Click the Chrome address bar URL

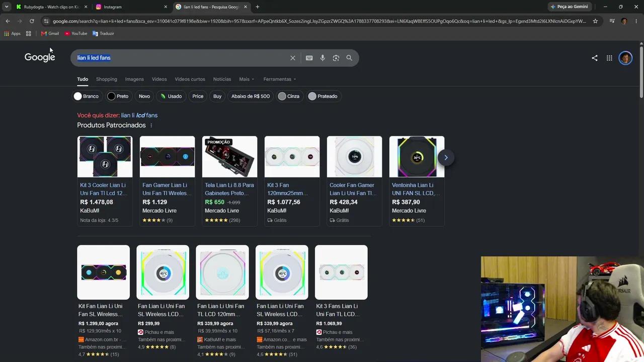tap(319, 21)
